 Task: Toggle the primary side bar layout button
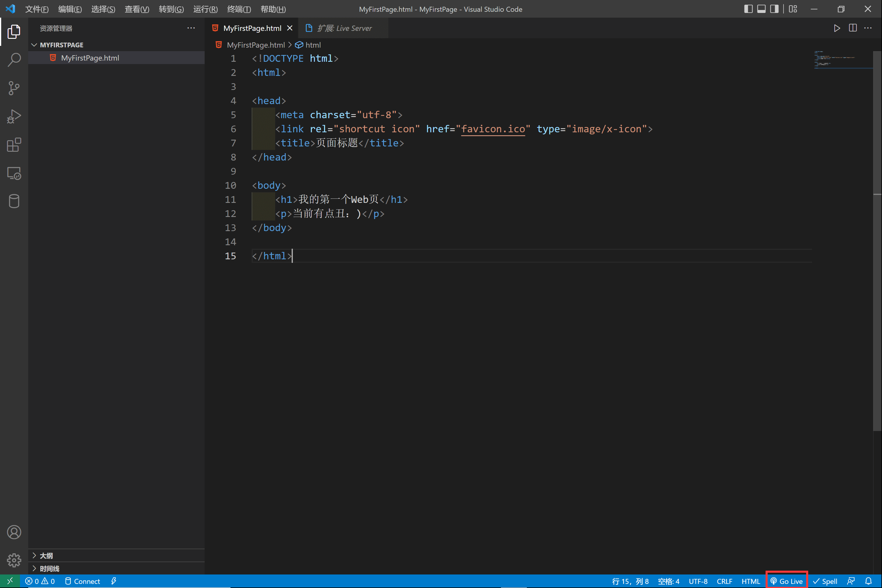coord(748,9)
